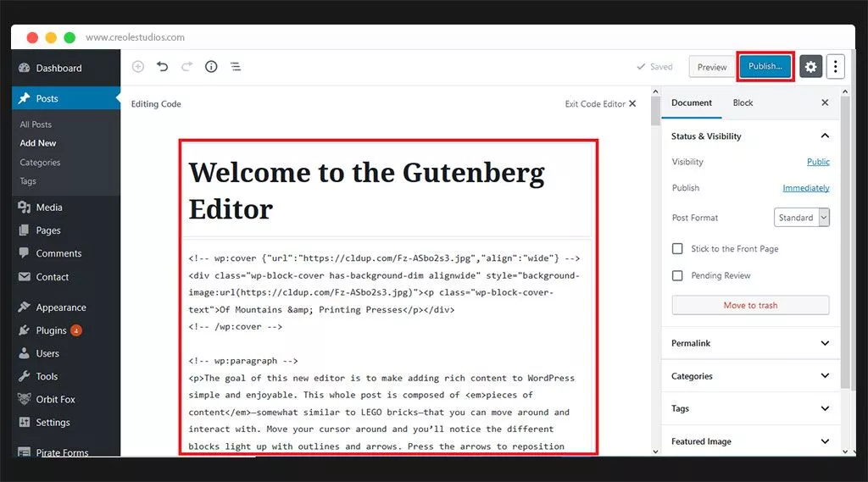Click the Plugins update count badge
Screen dimensions: 868x482
point(76,330)
